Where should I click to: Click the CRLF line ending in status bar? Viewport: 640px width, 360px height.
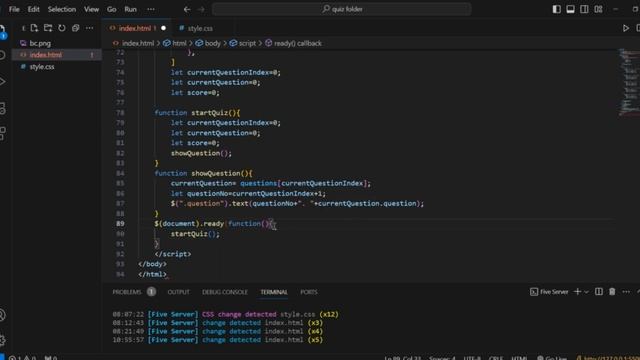pyautogui.click(x=496, y=358)
